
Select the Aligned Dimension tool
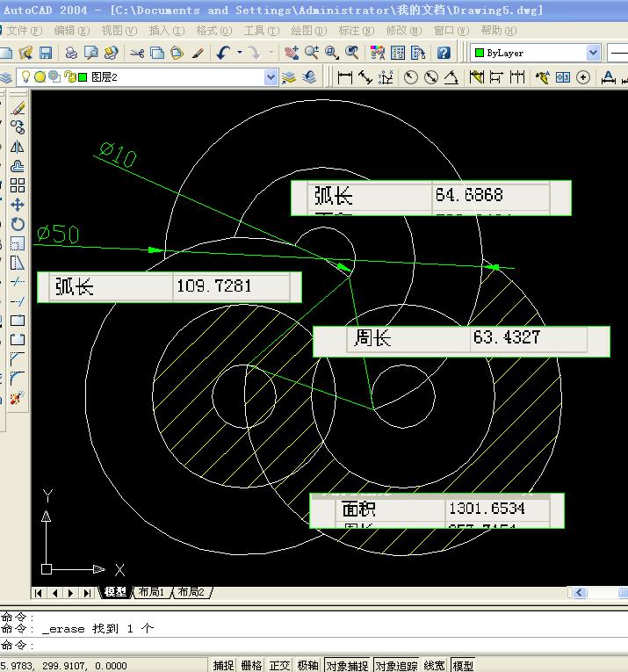[x=365, y=77]
